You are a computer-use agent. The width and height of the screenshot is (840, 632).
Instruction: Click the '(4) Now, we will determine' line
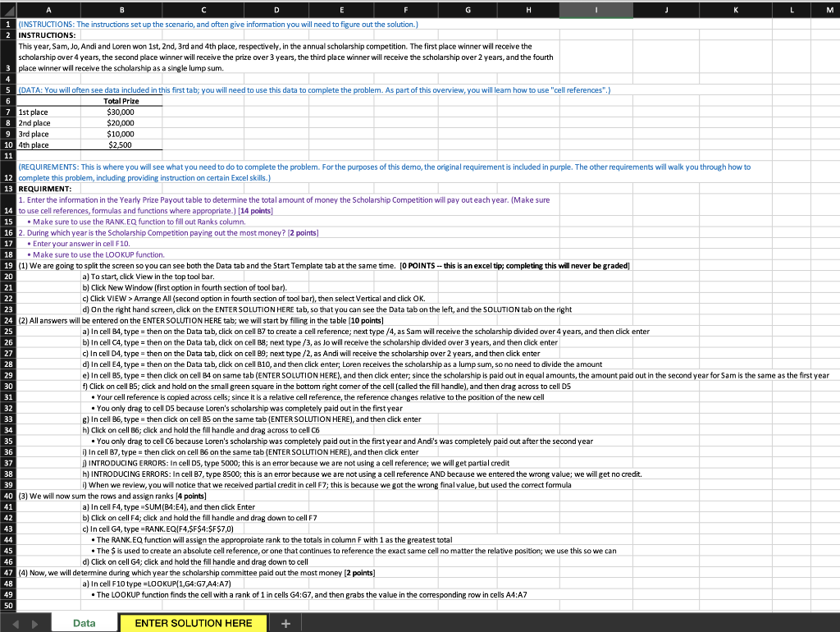[x=197, y=573]
